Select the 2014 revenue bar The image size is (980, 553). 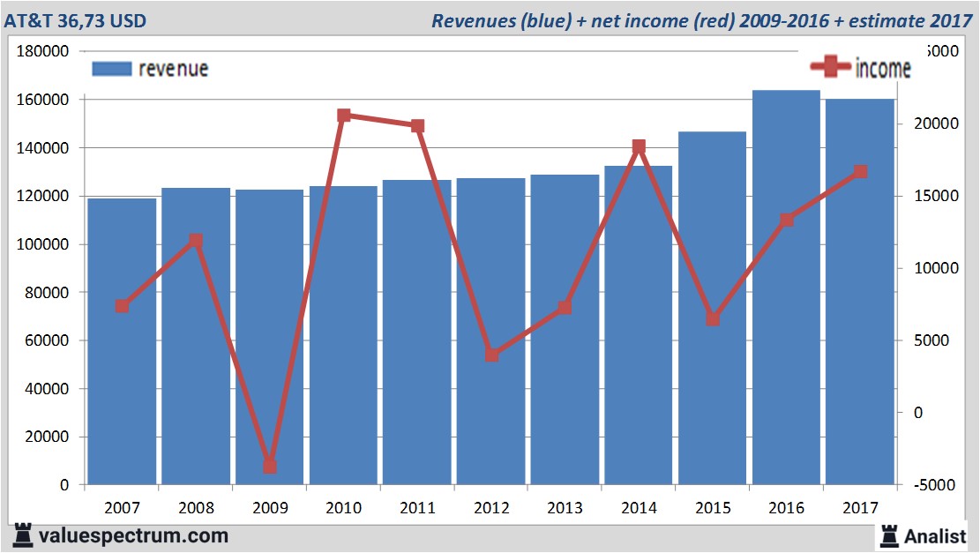[638, 325]
